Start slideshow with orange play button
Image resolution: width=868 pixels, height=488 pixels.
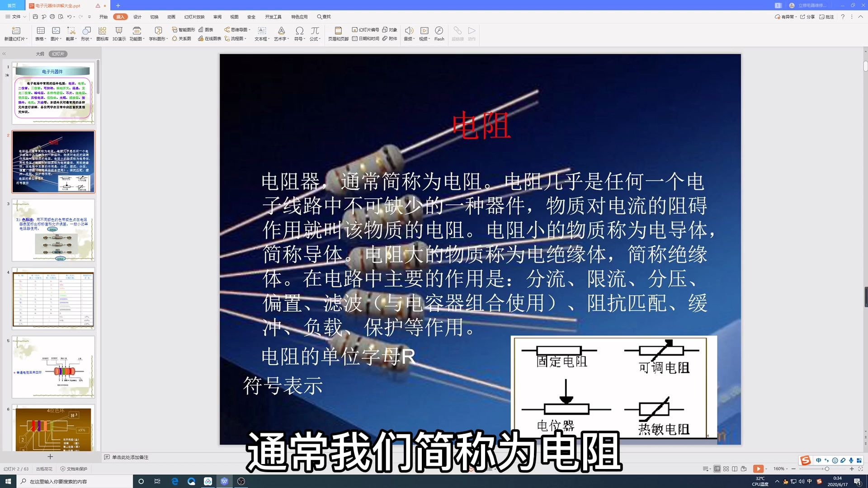(x=758, y=469)
